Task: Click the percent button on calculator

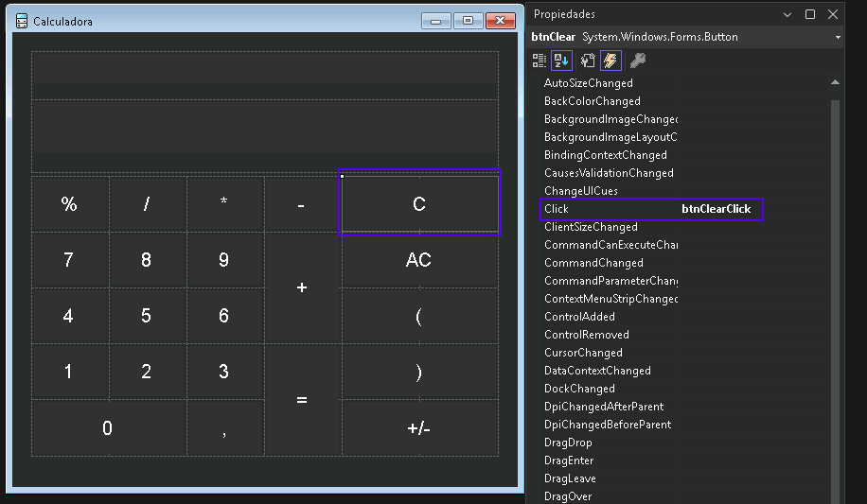Action: [x=70, y=204]
